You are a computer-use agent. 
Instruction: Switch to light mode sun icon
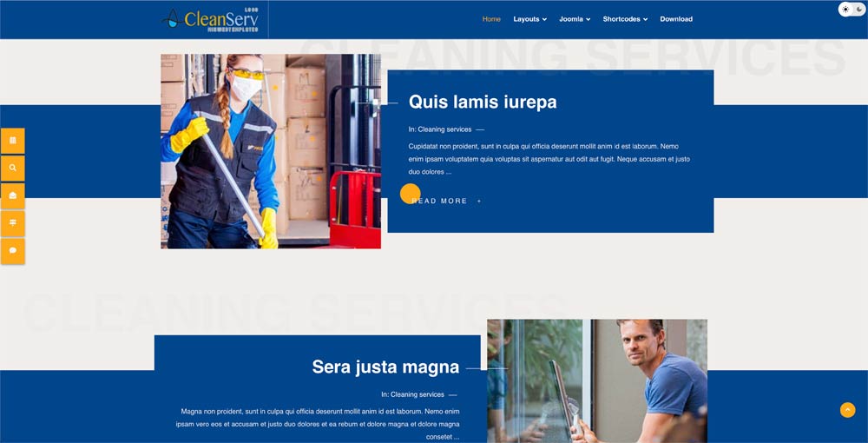pyautogui.click(x=845, y=10)
